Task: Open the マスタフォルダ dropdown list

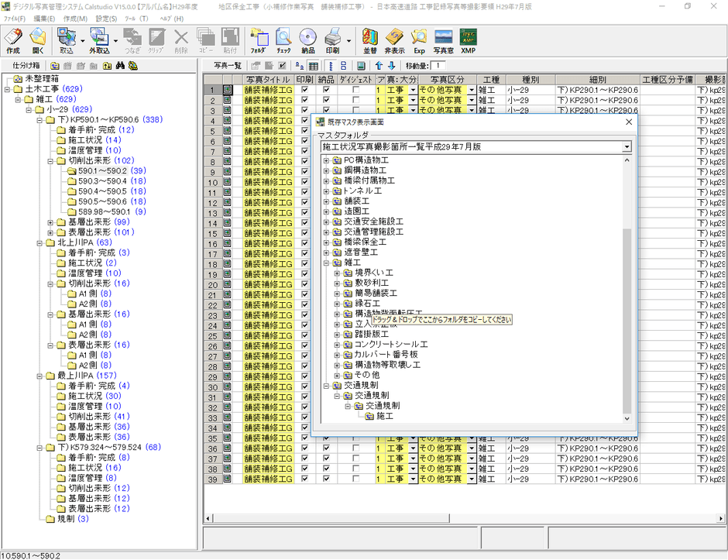Action: tap(626, 146)
